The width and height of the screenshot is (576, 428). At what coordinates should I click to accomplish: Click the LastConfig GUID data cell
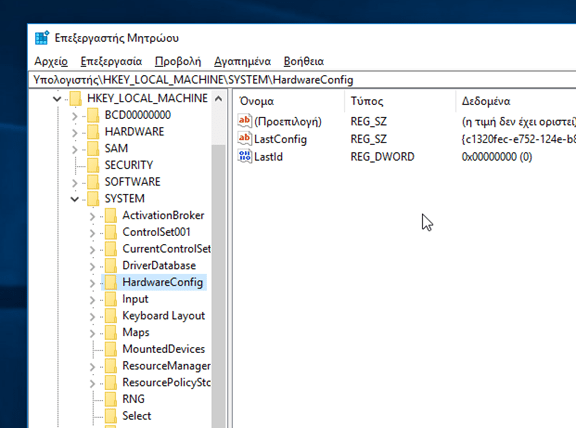pyautogui.click(x=519, y=139)
